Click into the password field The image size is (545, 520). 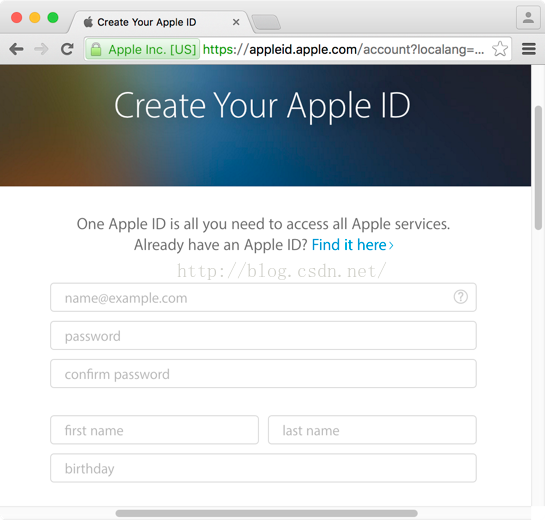[x=263, y=335]
